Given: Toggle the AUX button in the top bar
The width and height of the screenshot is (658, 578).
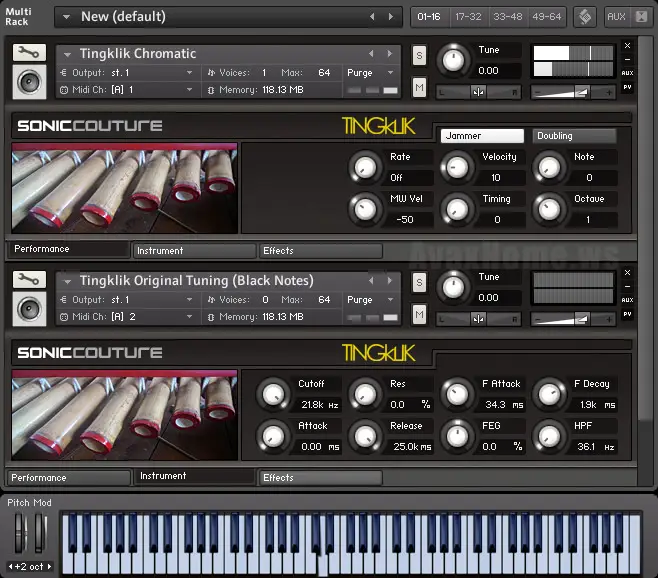Looking at the screenshot, I should [x=616, y=17].
